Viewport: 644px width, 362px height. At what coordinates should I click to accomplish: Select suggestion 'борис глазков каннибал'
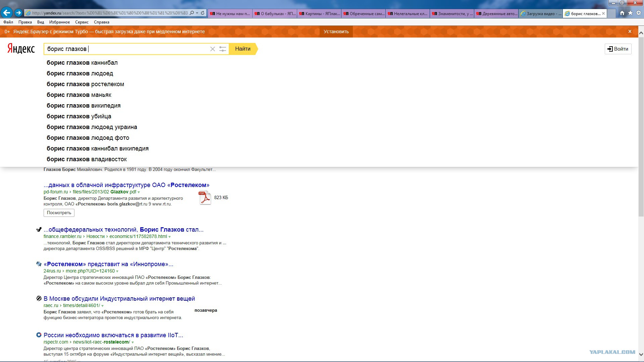(82, 63)
